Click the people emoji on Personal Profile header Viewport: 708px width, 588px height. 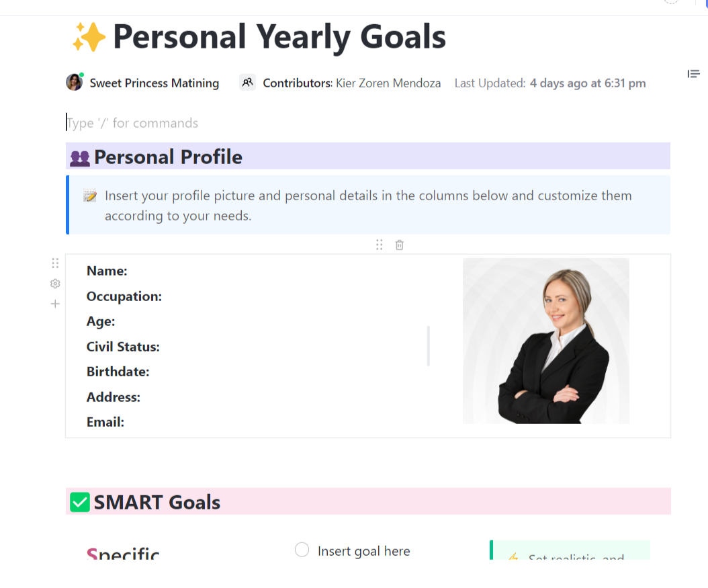point(79,157)
